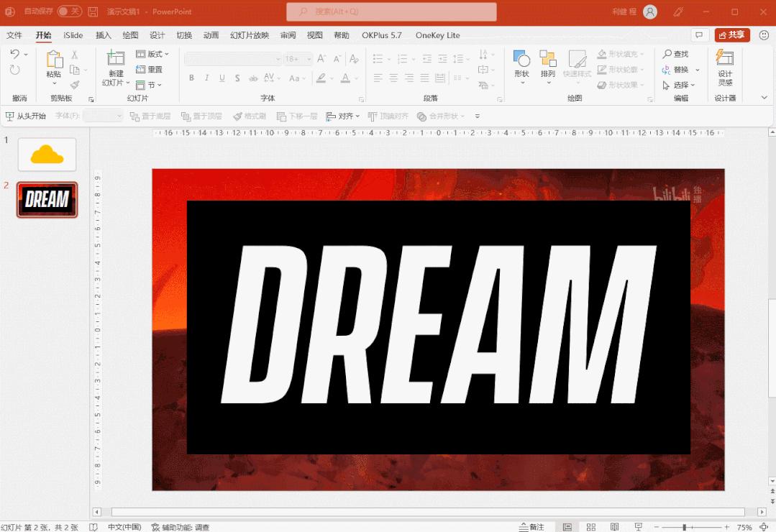
Task: Toggle the Notes (备注) pane
Action: (x=531, y=527)
